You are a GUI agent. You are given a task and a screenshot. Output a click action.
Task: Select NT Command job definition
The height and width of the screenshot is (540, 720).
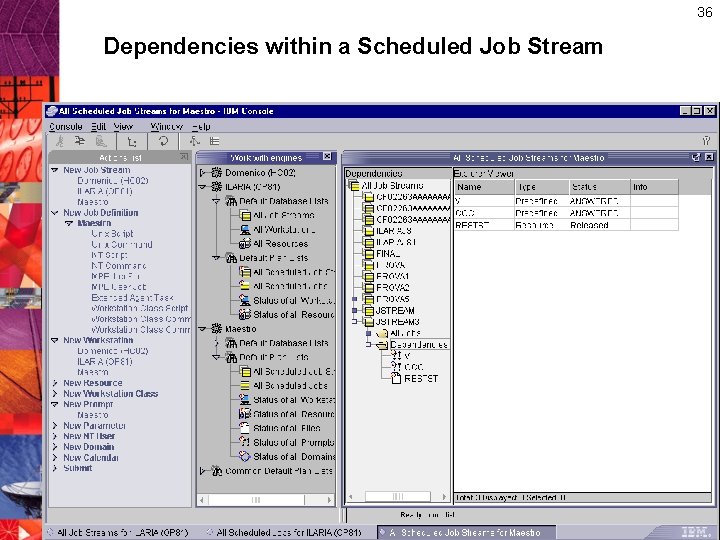[x=118, y=266]
